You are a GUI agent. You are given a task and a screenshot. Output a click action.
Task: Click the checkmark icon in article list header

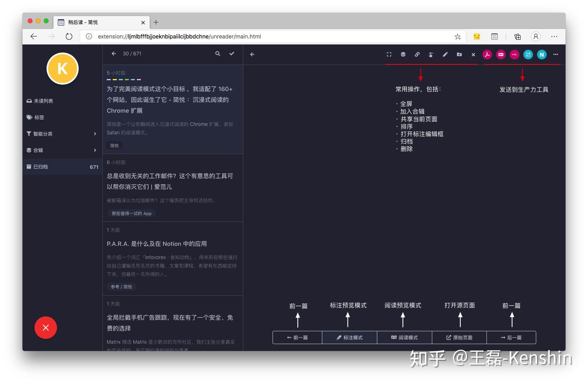click(232, 54)
